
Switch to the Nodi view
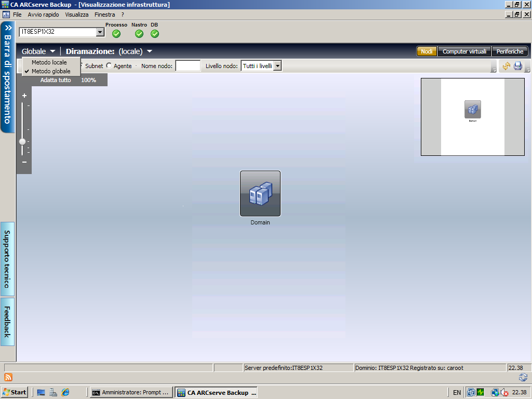click(x=427, y=51)
